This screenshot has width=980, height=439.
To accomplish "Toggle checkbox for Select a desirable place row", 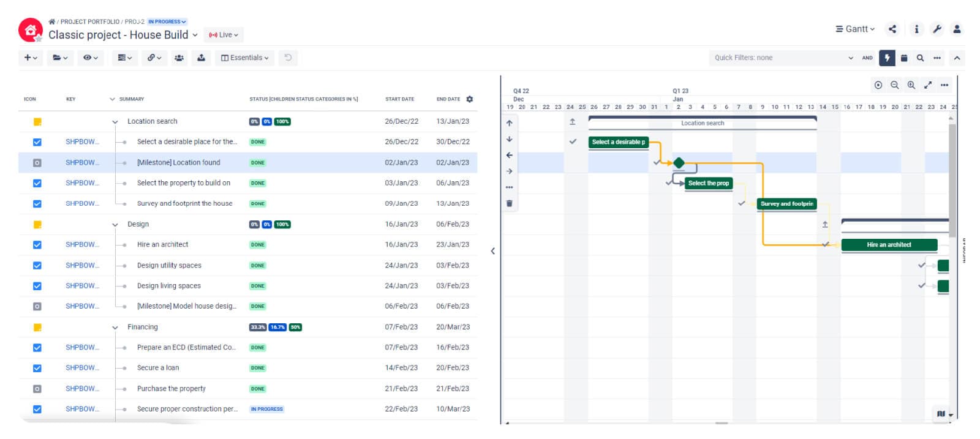I will tap(37, 142).
